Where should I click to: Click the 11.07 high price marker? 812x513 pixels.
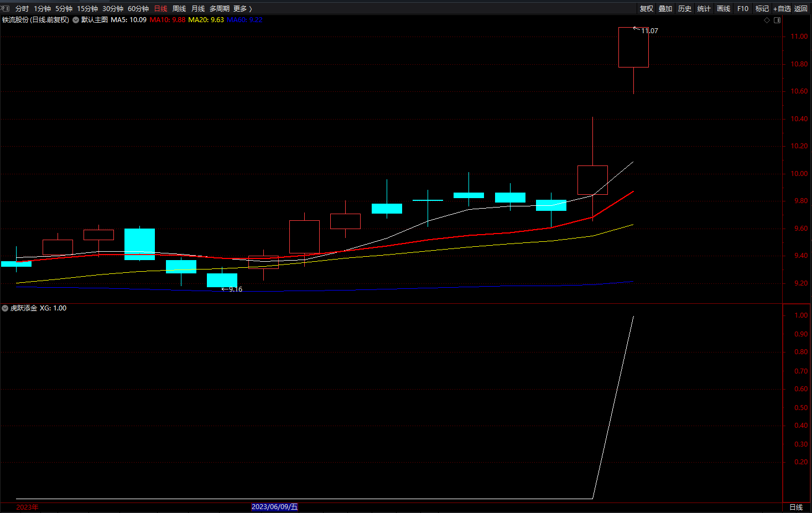649,31
